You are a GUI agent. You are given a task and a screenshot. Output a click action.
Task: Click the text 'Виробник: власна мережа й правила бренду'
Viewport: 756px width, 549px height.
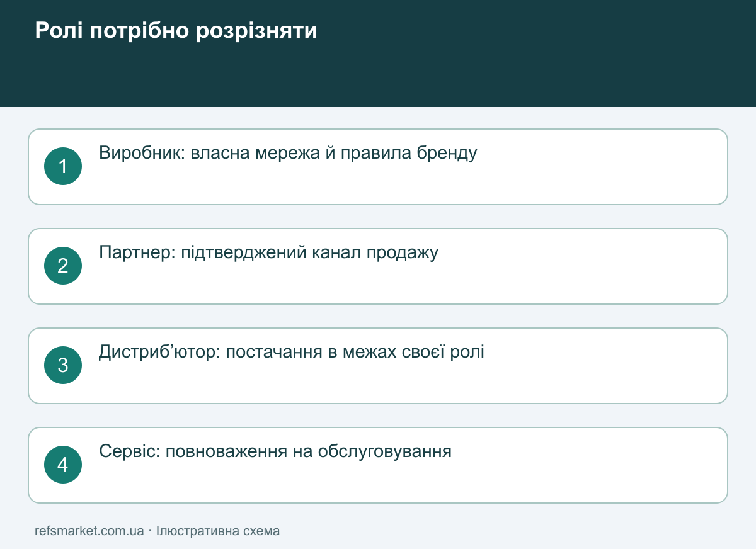coord(288,153)
